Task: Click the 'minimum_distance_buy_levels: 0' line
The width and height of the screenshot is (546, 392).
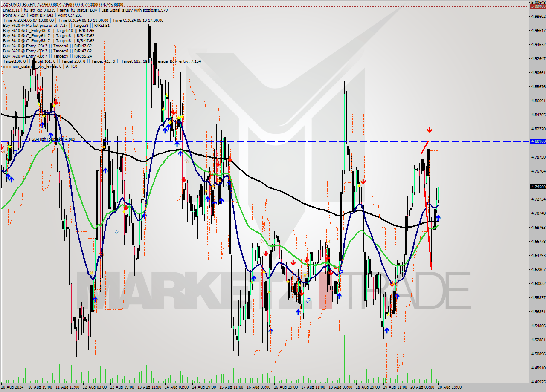Action: click(x=40, y=66)
